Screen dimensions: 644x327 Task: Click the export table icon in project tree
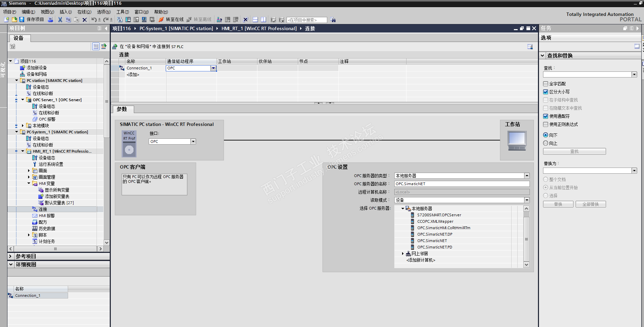(104, 46)
